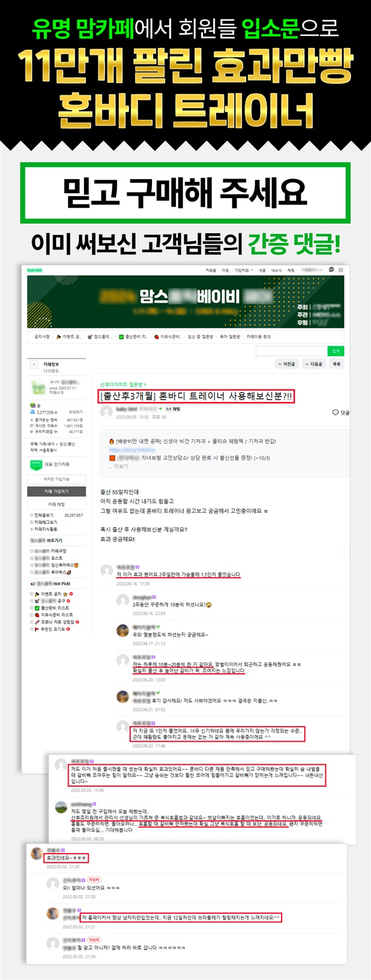Expand the 더보기 link in notice box

coord(120,466)
